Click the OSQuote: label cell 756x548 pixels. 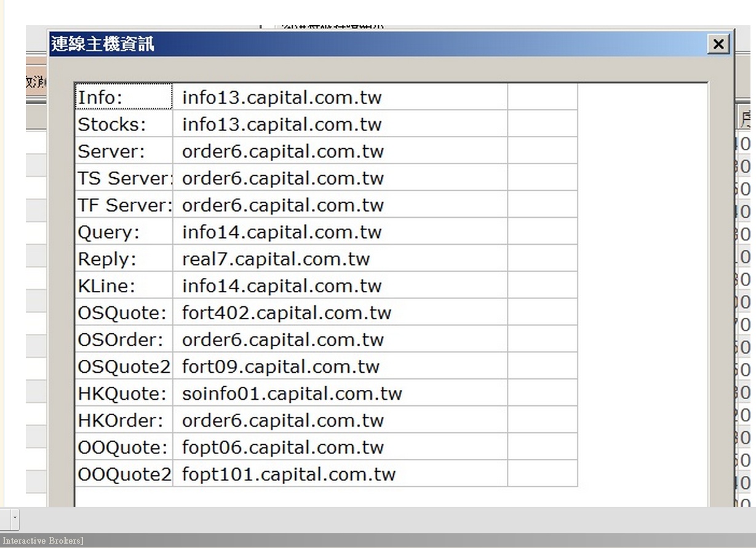pyautogui.click(x=124, y=312)
